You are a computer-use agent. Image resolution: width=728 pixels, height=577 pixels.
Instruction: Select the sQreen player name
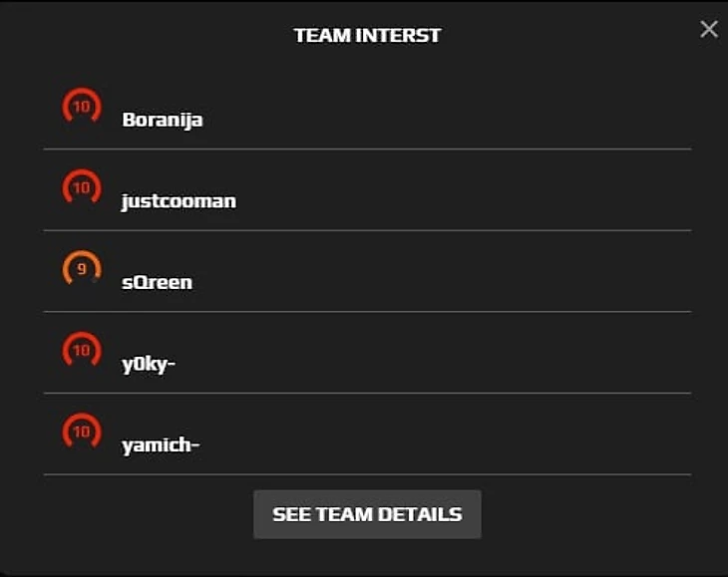(157, 283)
